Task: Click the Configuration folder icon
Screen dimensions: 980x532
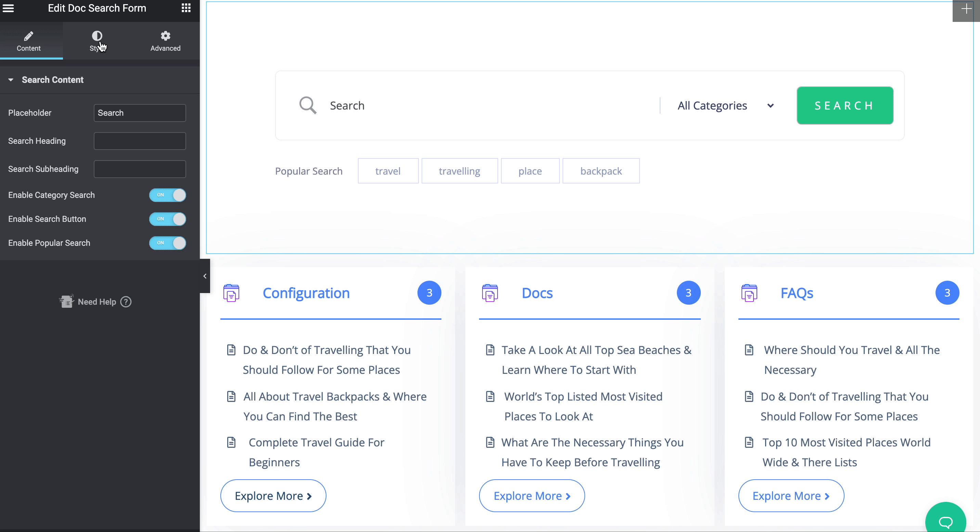Action: (231, 293)
